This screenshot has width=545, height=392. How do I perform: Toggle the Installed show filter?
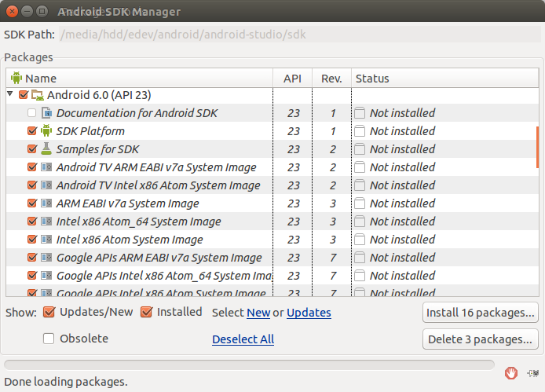click(x=146, y=312)
